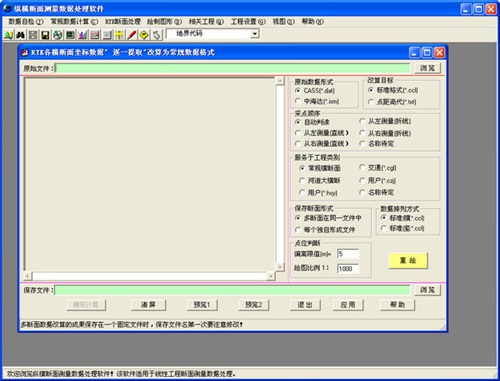Open the 相关工程 menu
The image size is (500, 381).
[206, 22]
